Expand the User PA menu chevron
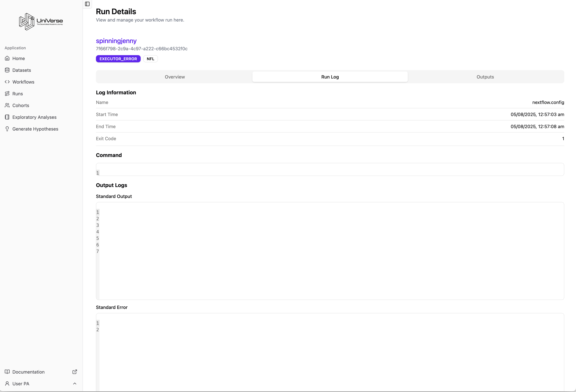Screen dimensions: 576x392 click(x=75, y=384)
